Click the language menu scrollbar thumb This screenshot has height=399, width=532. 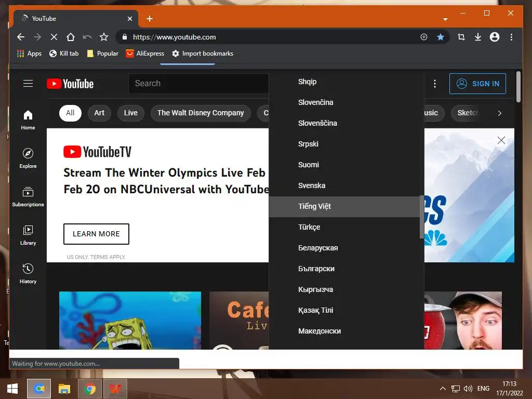coord(422,217)
